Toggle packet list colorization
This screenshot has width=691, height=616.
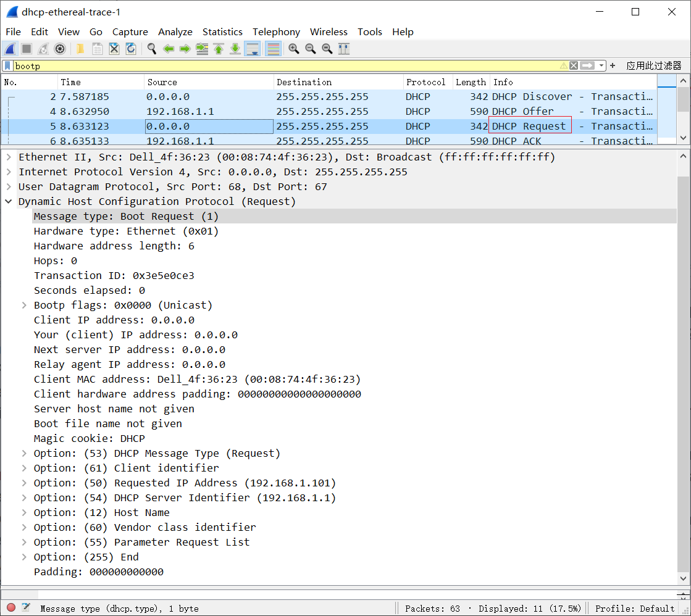pyautogui.click(x=273, y=49)
